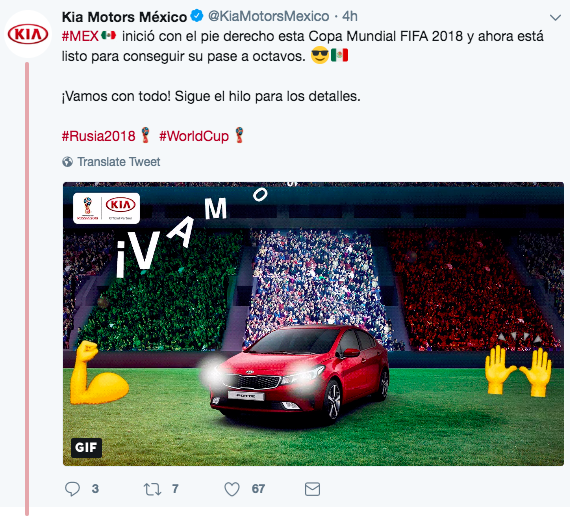Click the globe icon beside Translate Tweet
570x516 pixels.
point(67,161)
